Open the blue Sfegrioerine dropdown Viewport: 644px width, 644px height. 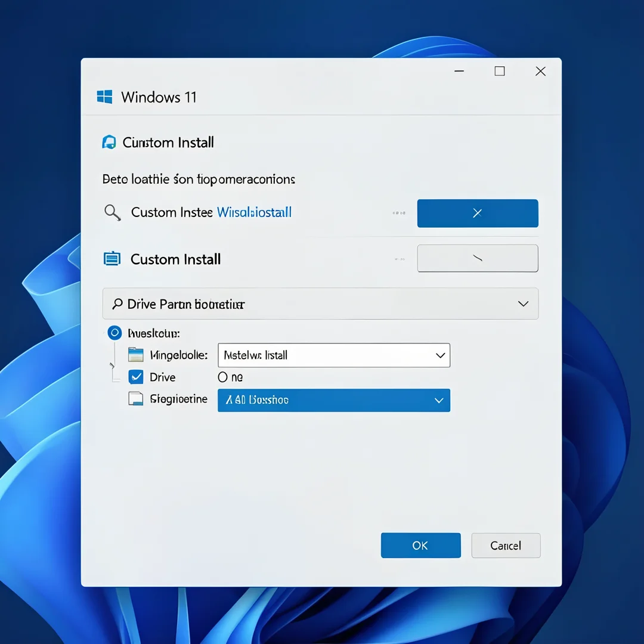(334, 400)
